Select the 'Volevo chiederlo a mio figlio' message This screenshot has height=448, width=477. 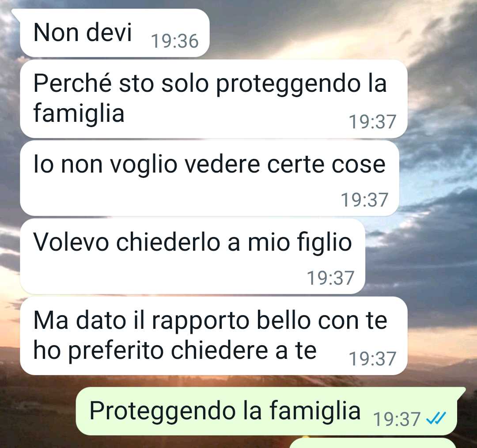(192, 256)
